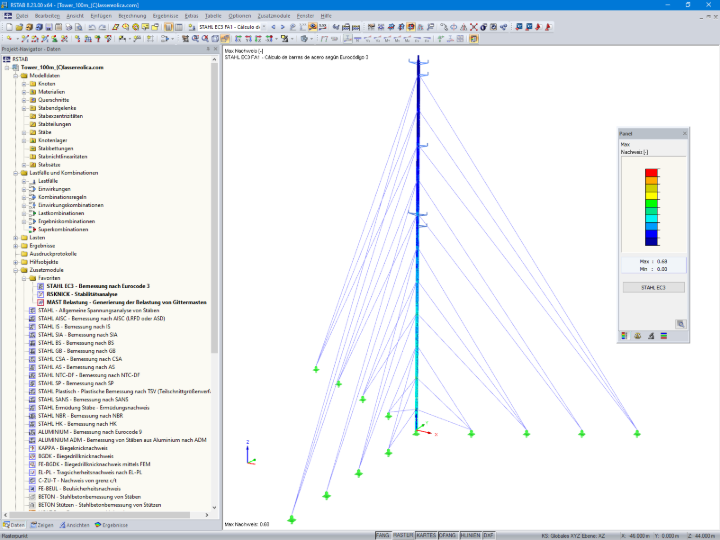The height and width of the screenshot is (540, 720).
Task: Click the red X delete icon in toolbar
Action: point(473,27)
